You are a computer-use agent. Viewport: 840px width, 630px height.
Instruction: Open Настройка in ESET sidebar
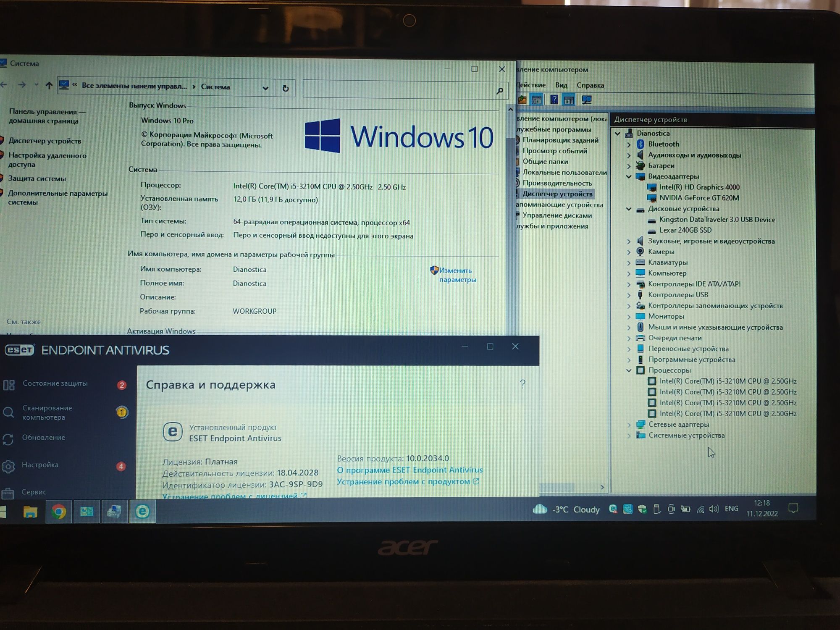[x=40, y=465]
